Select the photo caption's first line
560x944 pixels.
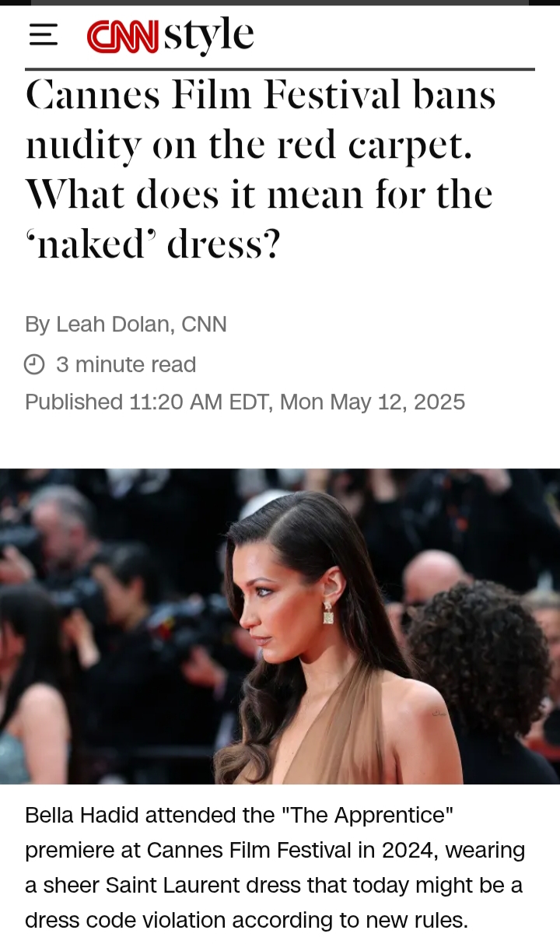tap(240, 815)
